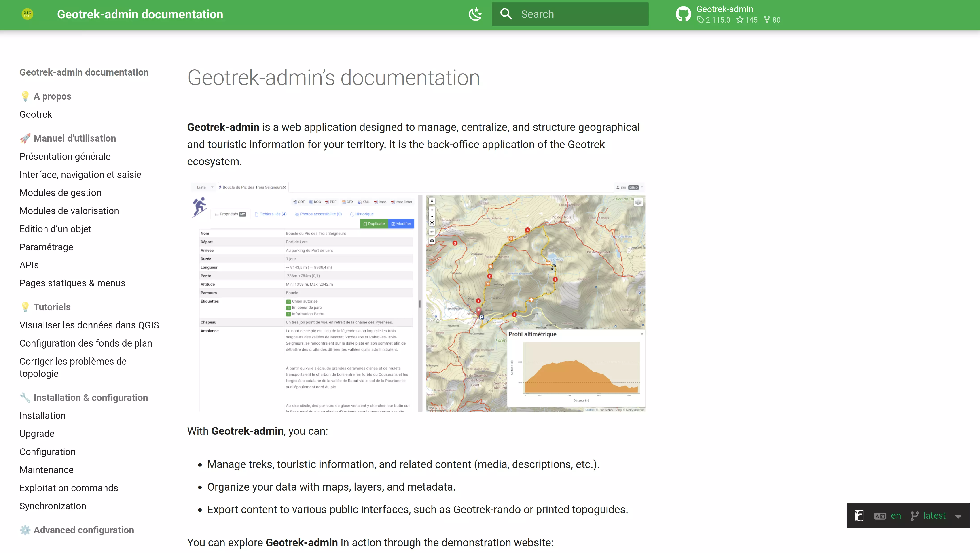This screenshot has width=980, height=553.
Task: Click the version branch icon
Action: (914, 516)
